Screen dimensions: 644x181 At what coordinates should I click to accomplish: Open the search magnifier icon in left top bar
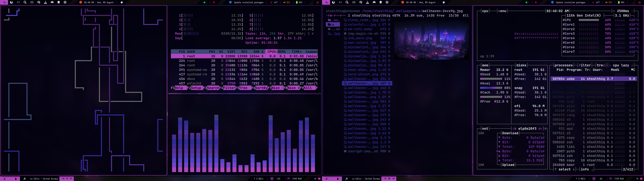click(x=25, y=2)
